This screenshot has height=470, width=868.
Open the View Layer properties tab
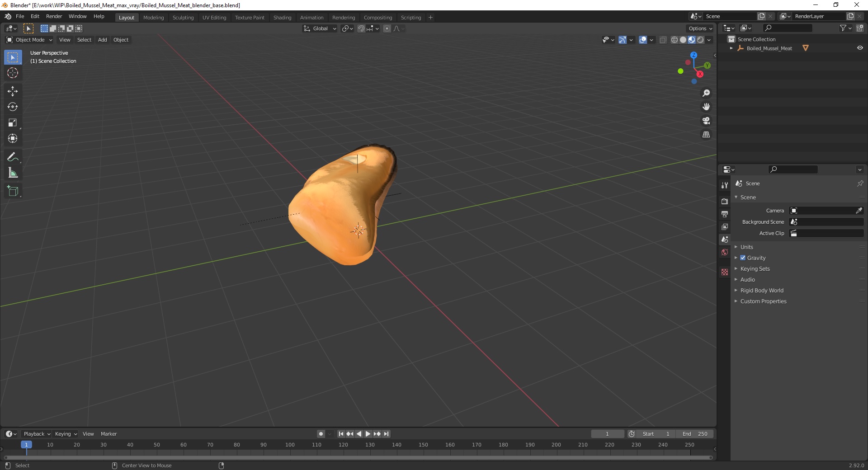click(725, 226)
